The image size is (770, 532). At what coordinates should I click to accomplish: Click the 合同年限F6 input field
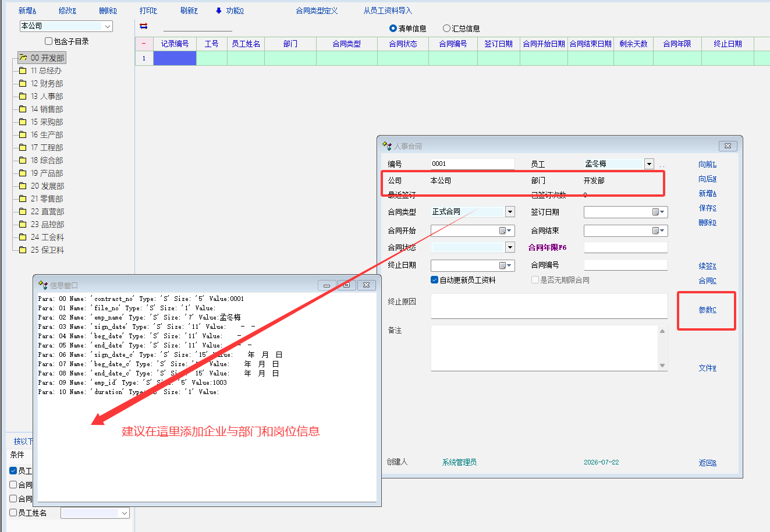[x=626, y=247]
